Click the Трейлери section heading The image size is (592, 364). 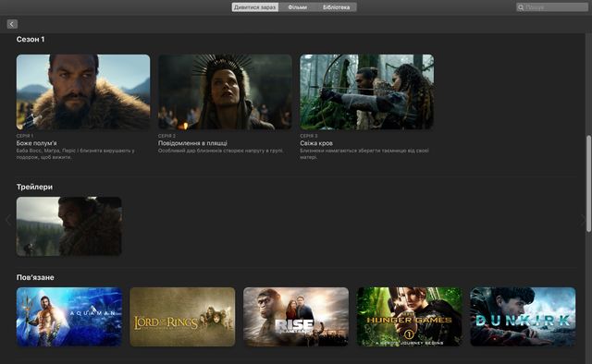click(34, 187)
